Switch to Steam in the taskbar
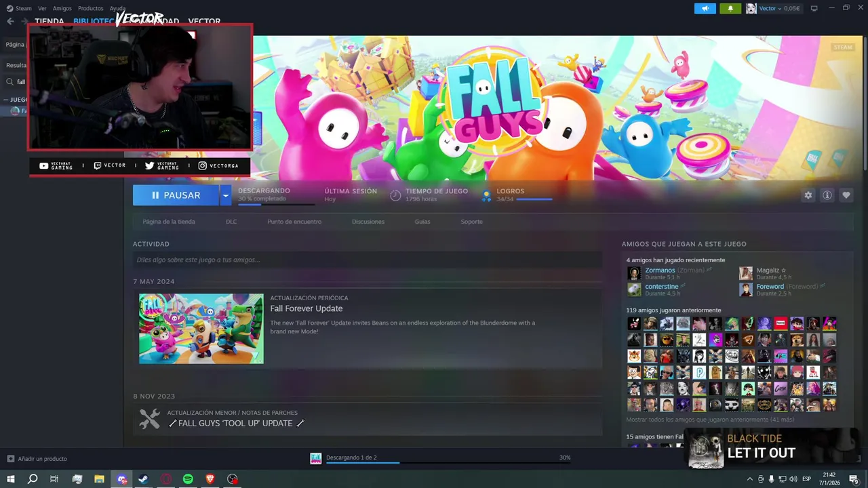 [143, 479]
